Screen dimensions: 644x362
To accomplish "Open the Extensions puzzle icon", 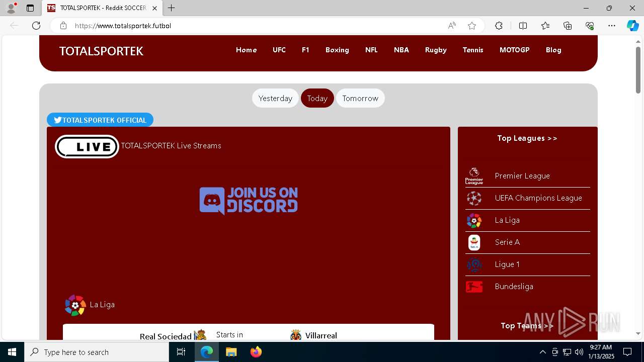I will click(x=499, y=26).
